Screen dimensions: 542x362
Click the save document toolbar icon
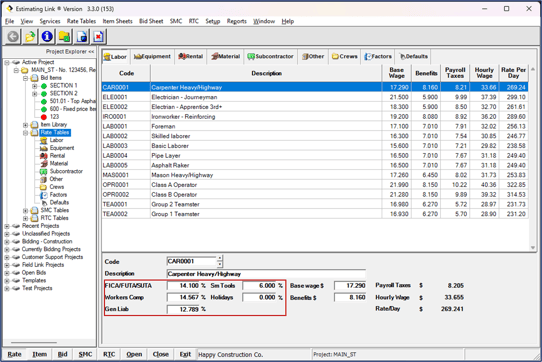[x=82, y=36]
